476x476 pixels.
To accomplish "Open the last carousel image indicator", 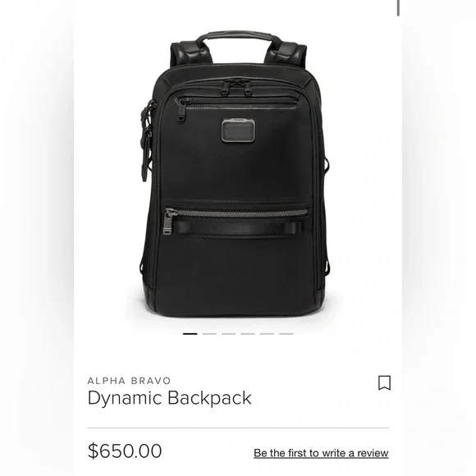I will tap(286, 334).
